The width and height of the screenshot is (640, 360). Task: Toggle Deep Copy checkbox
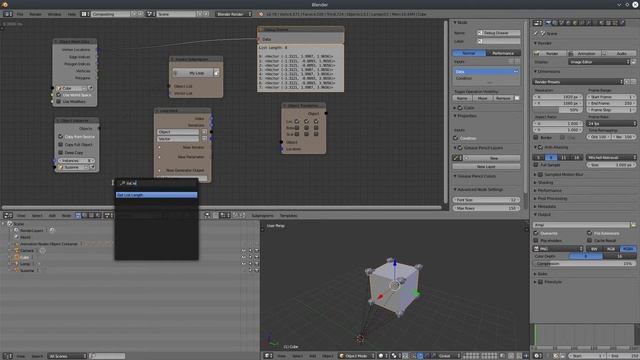[60, 152]
